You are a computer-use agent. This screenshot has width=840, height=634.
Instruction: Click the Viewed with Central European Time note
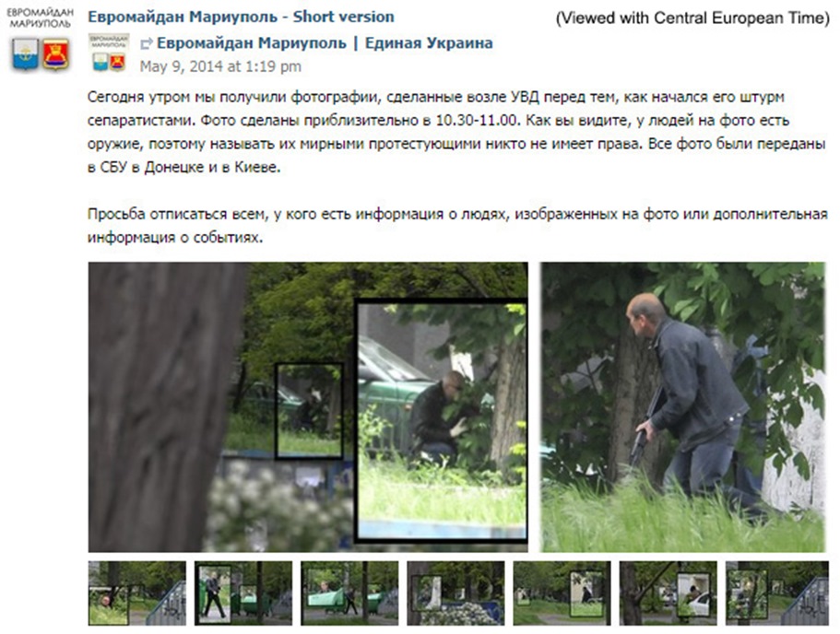pyautogui.click(x=692, y=18)
